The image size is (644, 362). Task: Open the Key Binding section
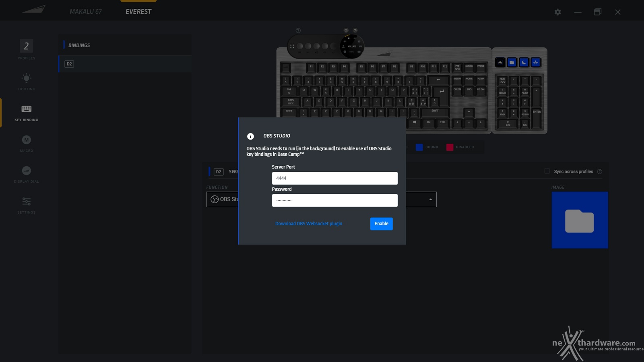pyautogui.click(x=26, y=113)
